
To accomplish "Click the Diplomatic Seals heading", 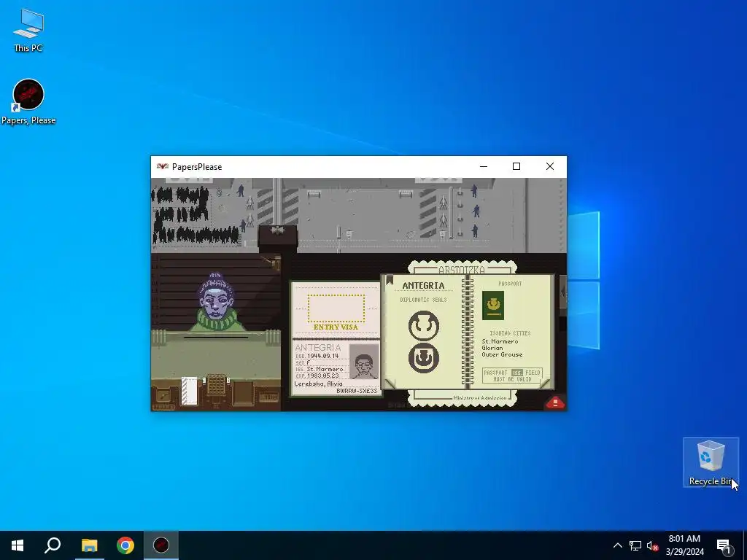I will point(423,300).
